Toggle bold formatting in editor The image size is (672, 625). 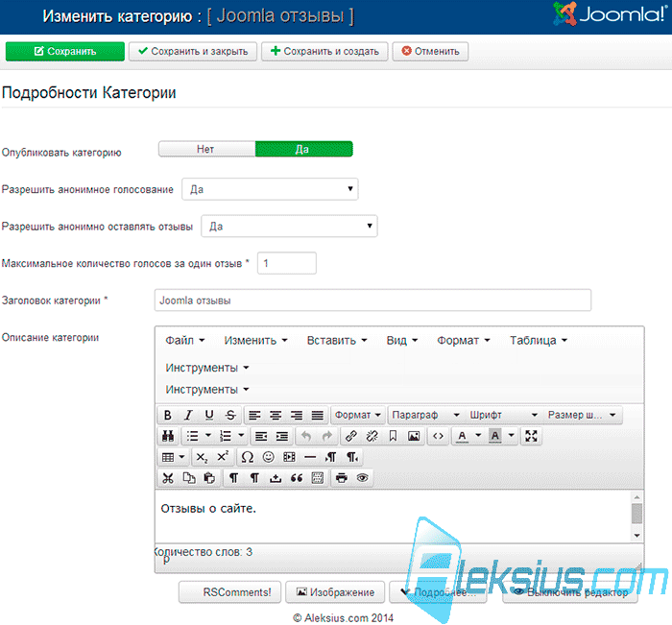tap(168, 415)
